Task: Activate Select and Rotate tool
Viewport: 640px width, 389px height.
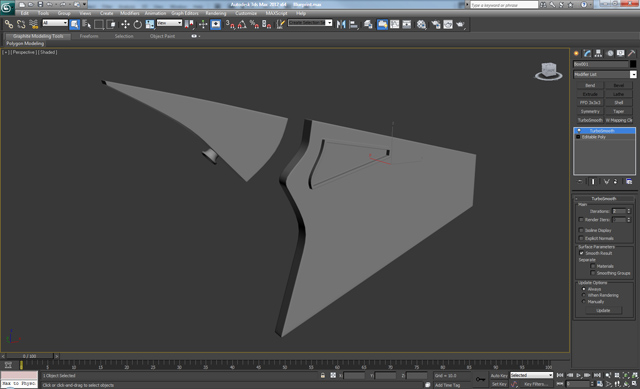Action: pyautogui.click(x=138, y=24)
